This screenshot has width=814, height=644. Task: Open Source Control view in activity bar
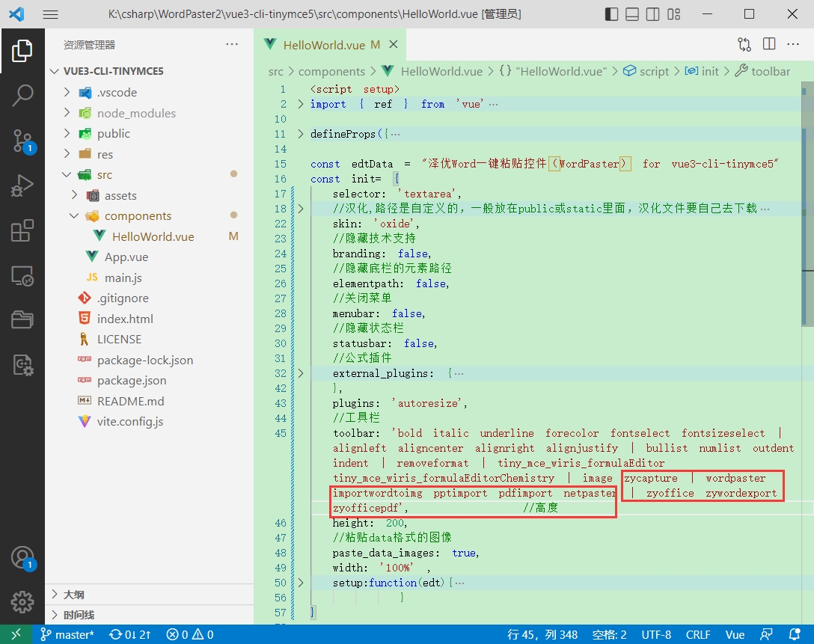coord(22,141)
